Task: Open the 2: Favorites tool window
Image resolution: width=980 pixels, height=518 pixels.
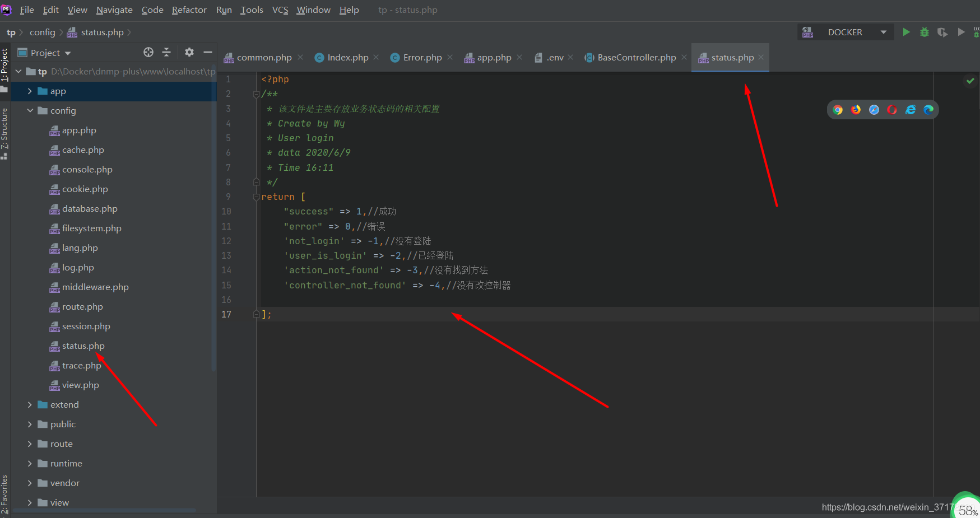Action: point(4,494)
